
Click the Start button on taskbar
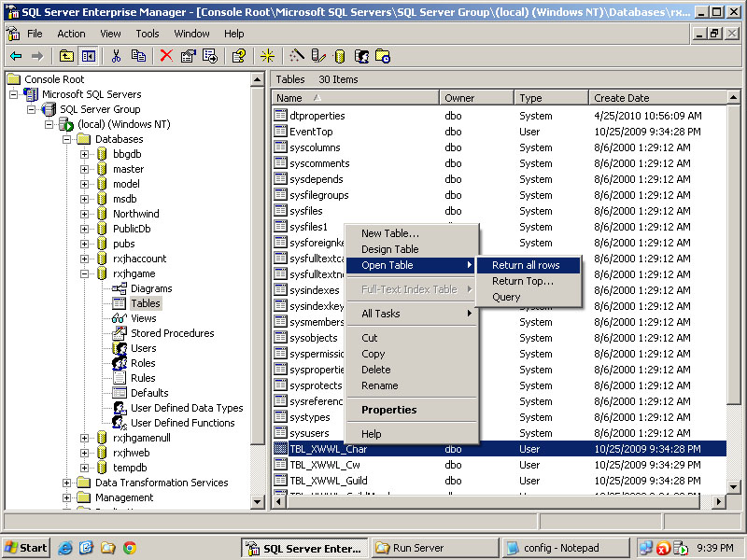pyautogui.click(x=26, y=548)
